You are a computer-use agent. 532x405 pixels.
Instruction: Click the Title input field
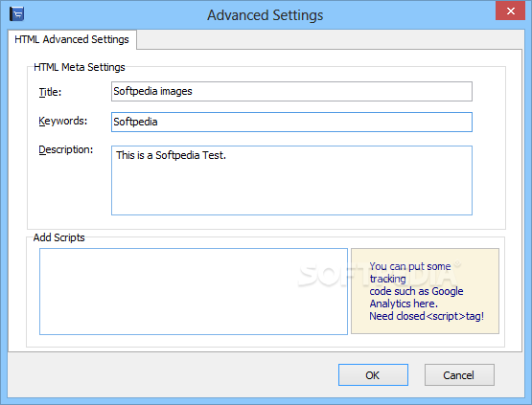point(291,91)
